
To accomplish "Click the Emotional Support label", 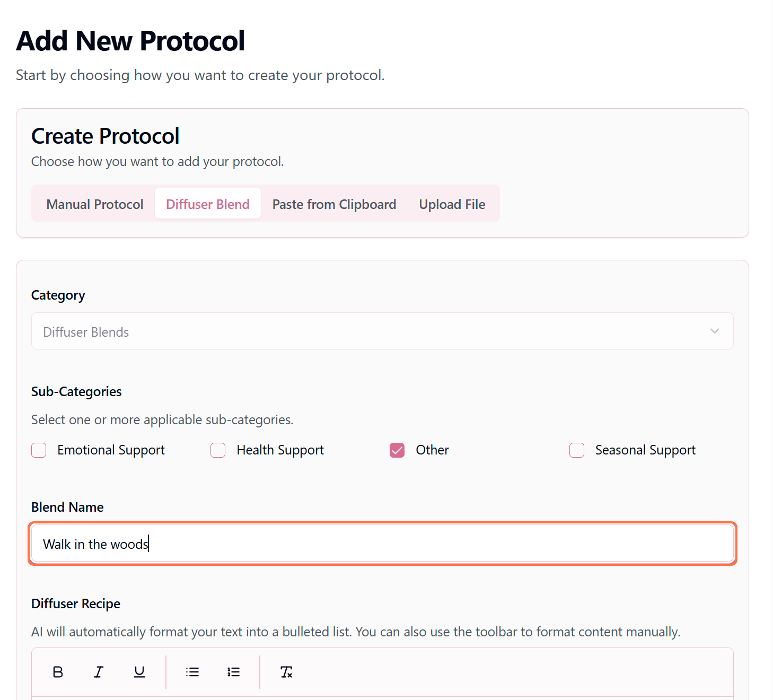I will [x=111, y=450].
